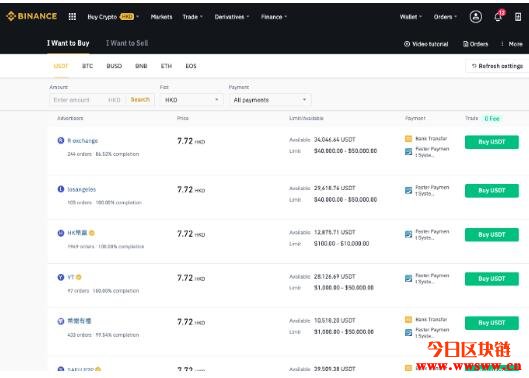Select the ETH coin tab
This screenshot has width=529, height=378.
click(166, 66)
